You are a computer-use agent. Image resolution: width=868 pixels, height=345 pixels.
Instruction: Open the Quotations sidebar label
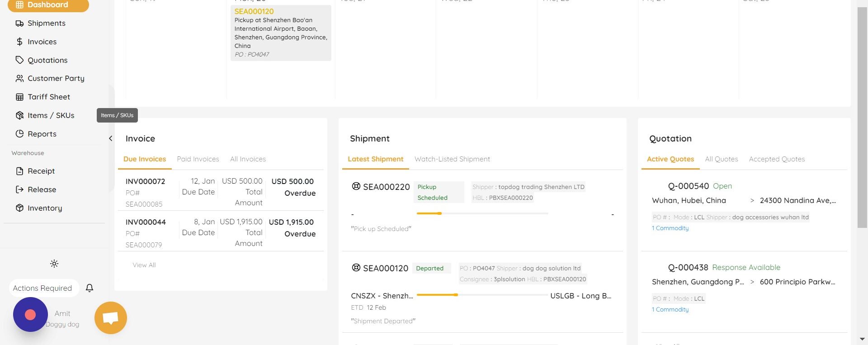[47, 60]
